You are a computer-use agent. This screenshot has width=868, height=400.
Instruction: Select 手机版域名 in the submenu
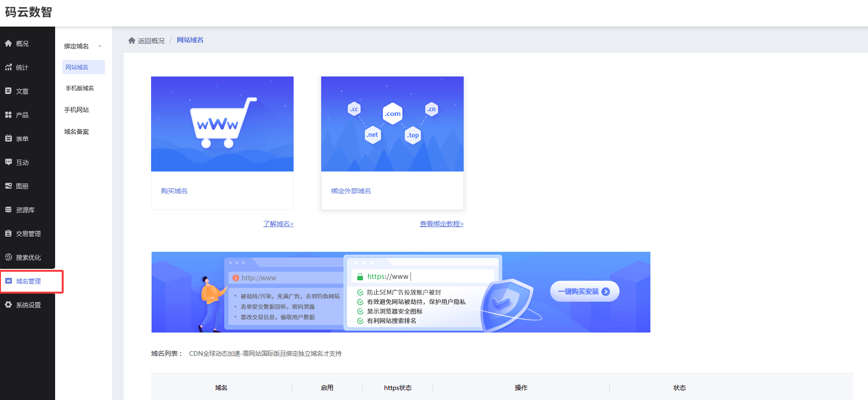[x=80, y=88]
